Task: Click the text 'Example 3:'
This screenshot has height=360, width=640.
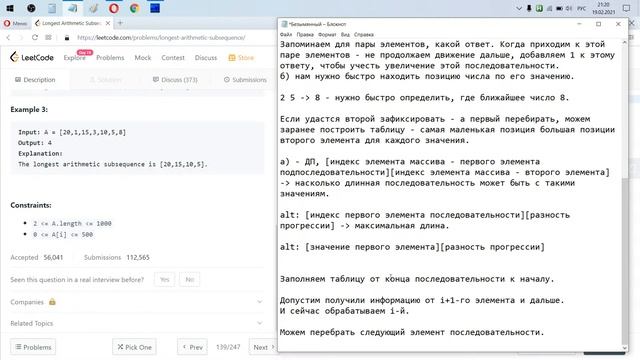Action: pyautogui.click(x=29, y=109)
